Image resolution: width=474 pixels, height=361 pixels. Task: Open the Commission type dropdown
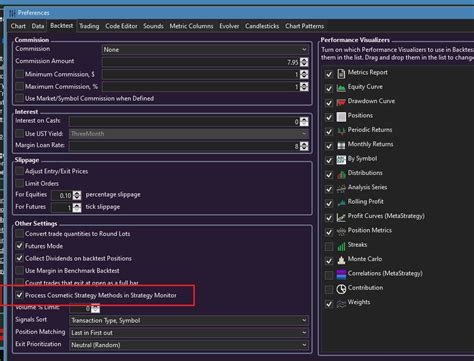pos(205,49)
